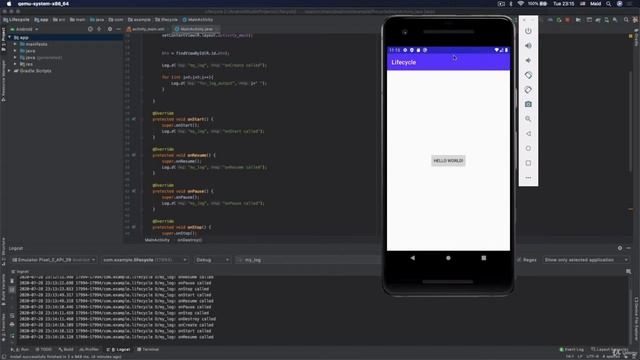The height and width of the screenshot is (360, 640).
Task: Open the Emulator Pixel_2_API_29 device dropdown
Action: click(x=53, y=260)
